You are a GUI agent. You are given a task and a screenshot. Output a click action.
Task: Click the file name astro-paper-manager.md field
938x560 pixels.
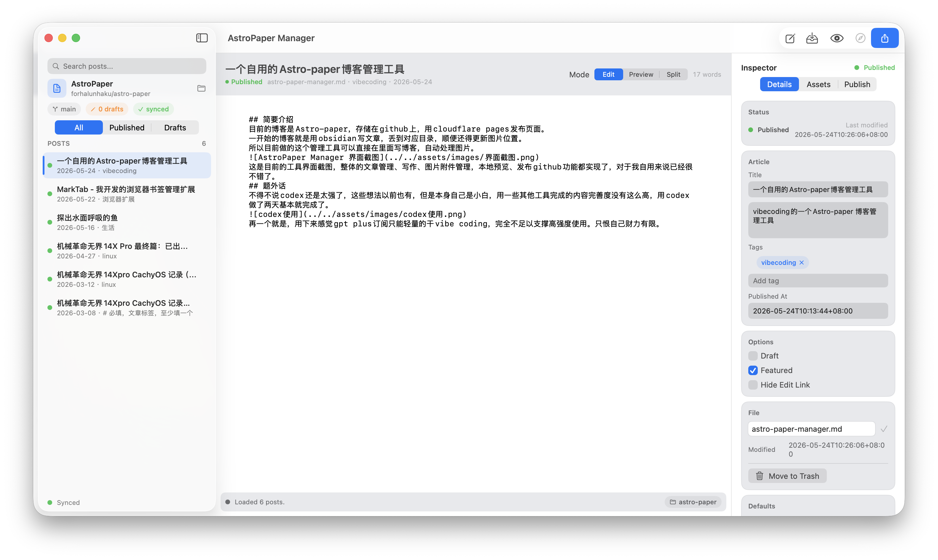pyautogui.click(x=811, y=429)
